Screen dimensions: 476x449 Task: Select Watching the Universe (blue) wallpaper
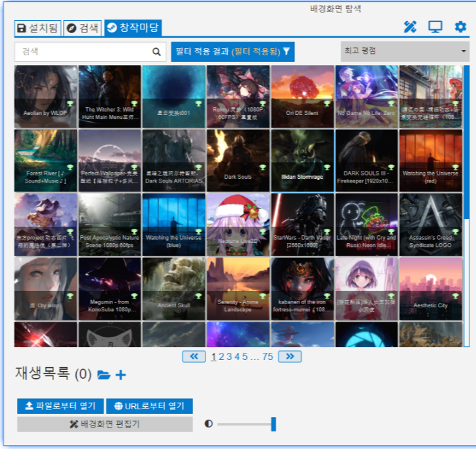pyautogui.click(x=174, y=225)
